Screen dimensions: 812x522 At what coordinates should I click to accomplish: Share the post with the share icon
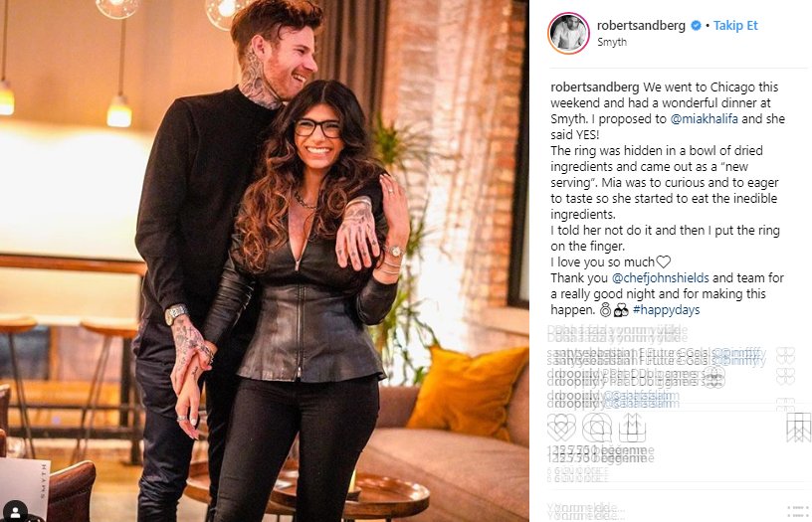tap(632, 428)
